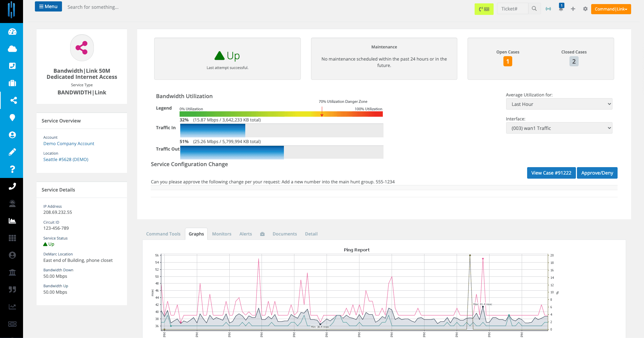
Task: Click the Traffic Out utilization bar
Action: (282, 152)
